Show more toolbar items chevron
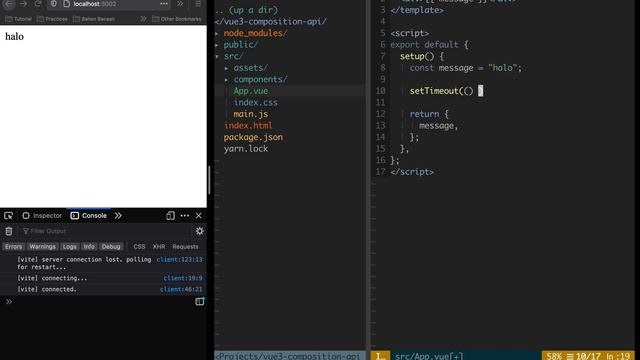 tap(180, 4)
